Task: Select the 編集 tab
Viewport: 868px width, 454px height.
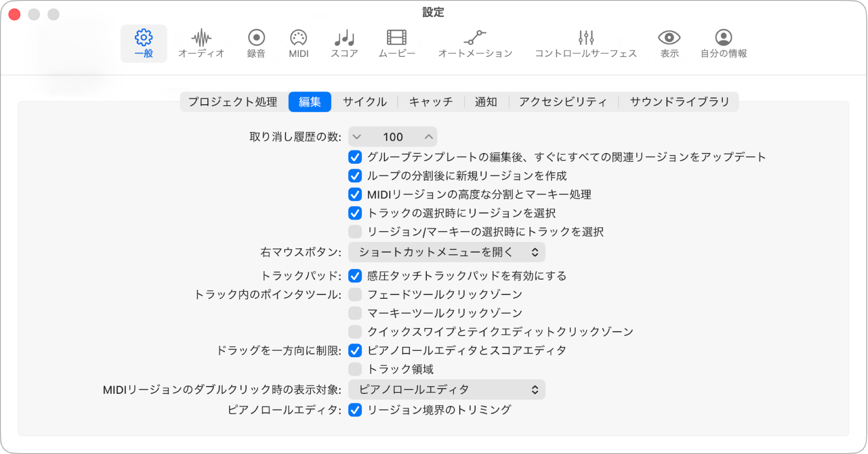Action: coord(310,102)
